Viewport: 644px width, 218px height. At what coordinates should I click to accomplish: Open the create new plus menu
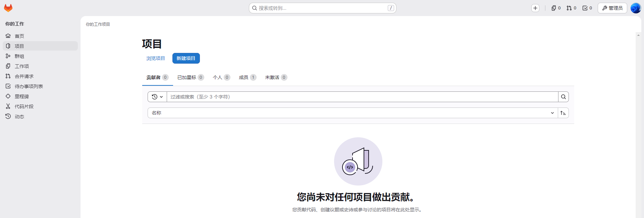click(535, 8)
